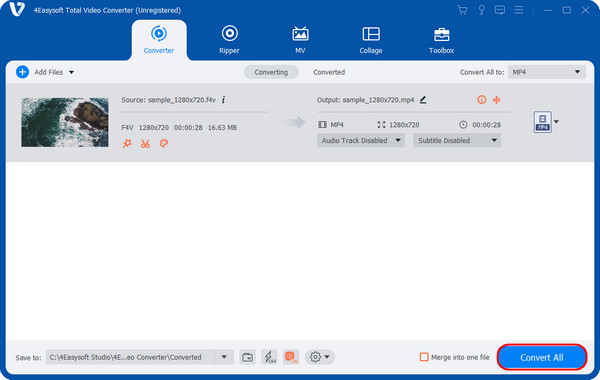600x380 pixels.
Task: Open the Audio Track Disabled dropdown
Action: point(361,140)
